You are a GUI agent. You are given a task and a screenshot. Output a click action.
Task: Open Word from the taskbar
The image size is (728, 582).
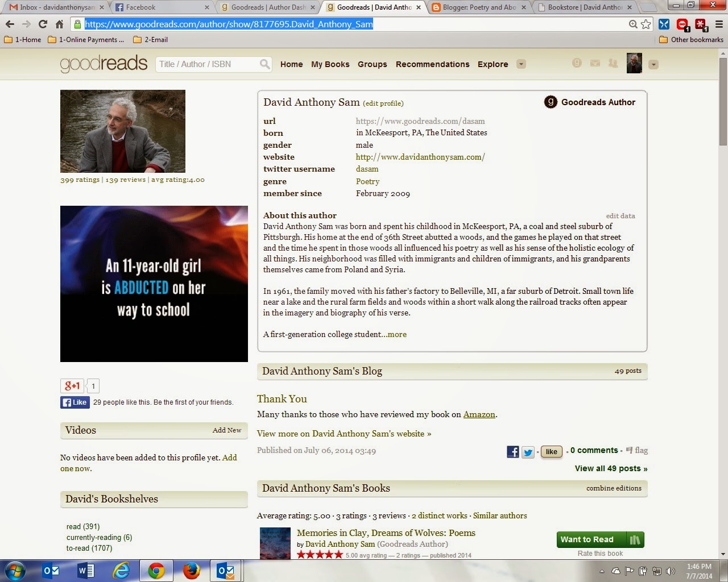pyautogui.click(x=86, y=571)
